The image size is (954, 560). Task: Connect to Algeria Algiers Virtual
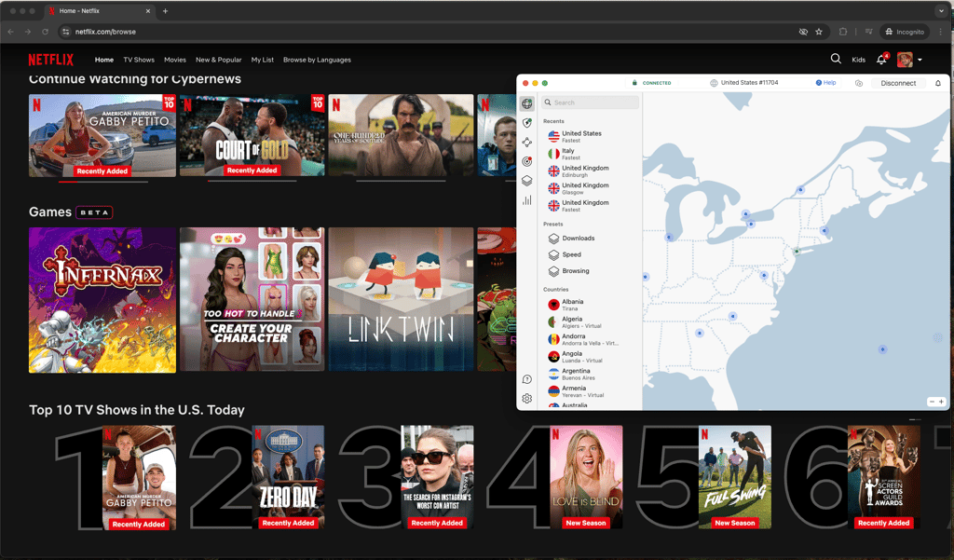point(590,322)
